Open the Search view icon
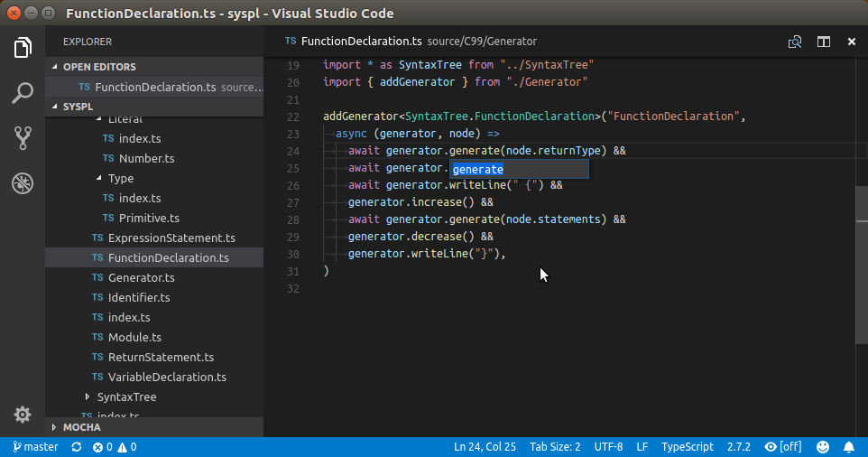The image size is (868, 457). [23, 93]
